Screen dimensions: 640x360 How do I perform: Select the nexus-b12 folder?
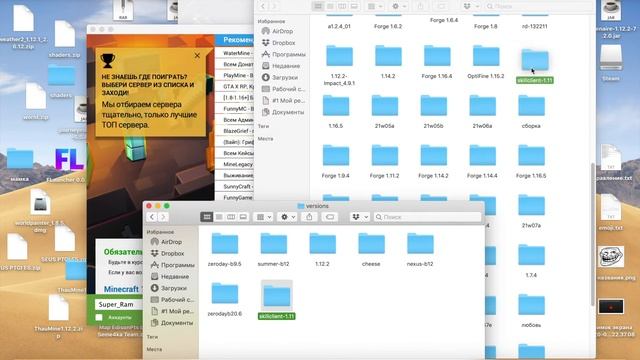pos(420,249)
